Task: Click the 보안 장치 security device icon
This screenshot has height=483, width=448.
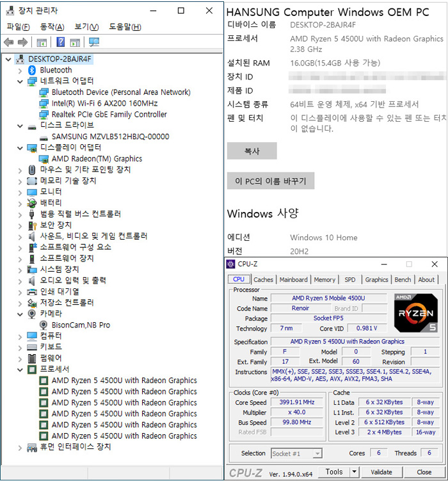Action: (x=32, y=225)
